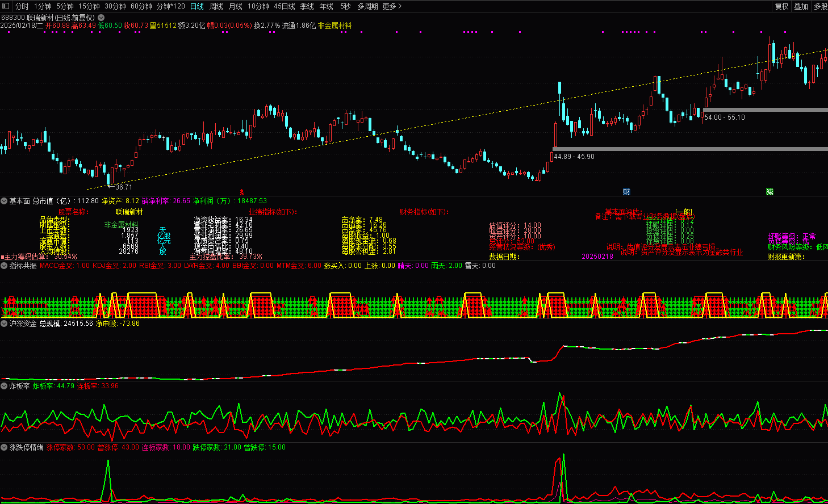Click the 复权 button
The height and width of the screenshot is (504, 828).
(x=782, y=6)
